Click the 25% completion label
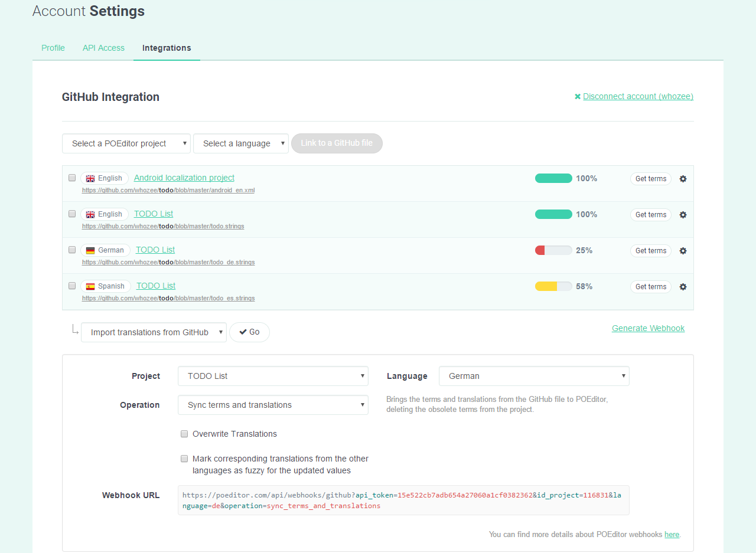The image size is (756, 553). click(584, 250)
